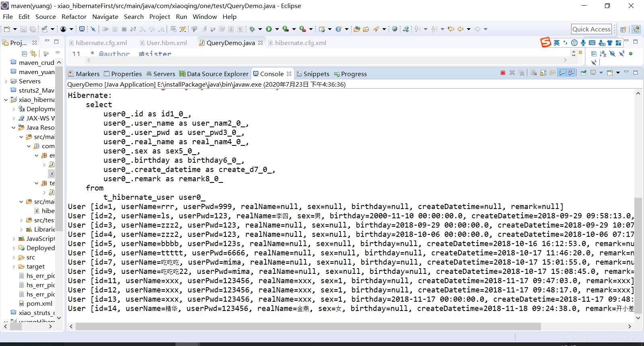
Task: Open the Open Console dropdown arrow
Action: coord(618,73)
